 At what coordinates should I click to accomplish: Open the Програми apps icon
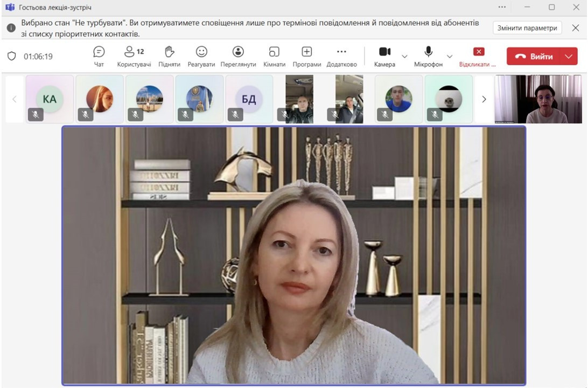pos(306,56)
